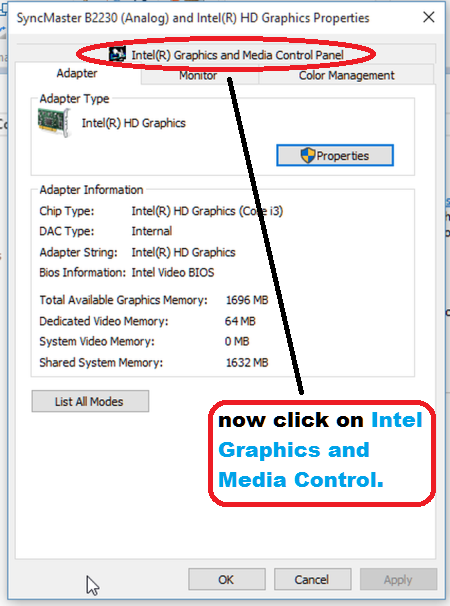The height and width of the screenshot is (606, 450).
Task: Click the 'Chip Type:' label
Action: [x=67, y=211]
